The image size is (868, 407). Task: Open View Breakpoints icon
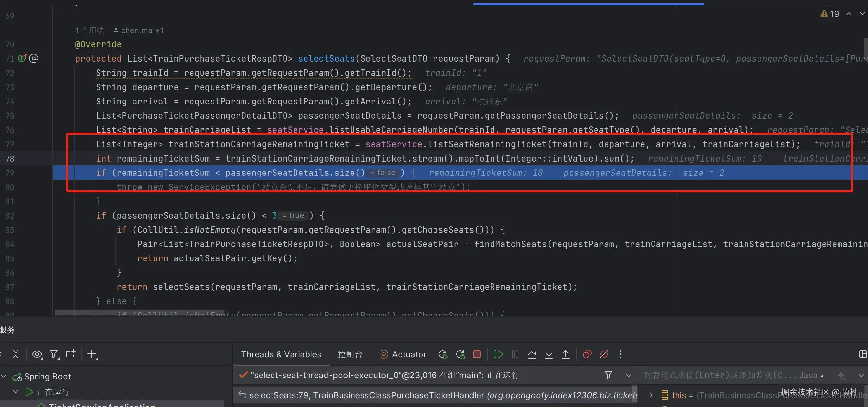point(587,354)
